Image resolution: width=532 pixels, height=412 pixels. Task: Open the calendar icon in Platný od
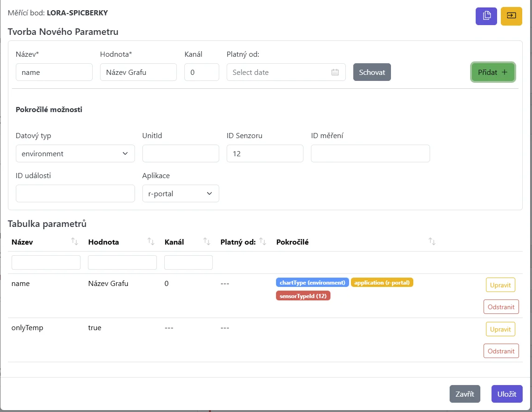(335, 73)
